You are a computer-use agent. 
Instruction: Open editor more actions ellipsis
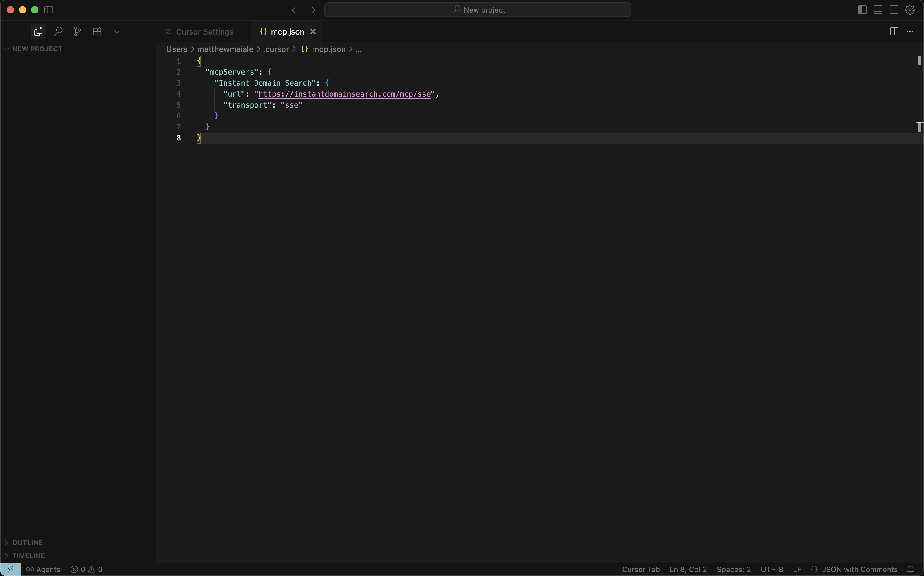pyautogui.click(x=910, y=31)
